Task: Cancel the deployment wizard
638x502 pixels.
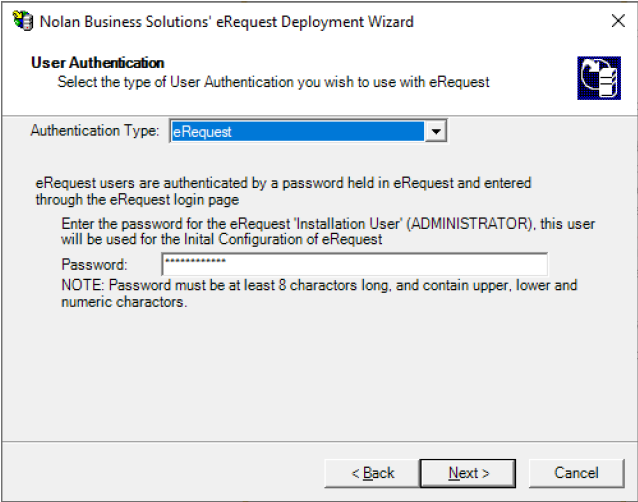Action: (576, 472)
